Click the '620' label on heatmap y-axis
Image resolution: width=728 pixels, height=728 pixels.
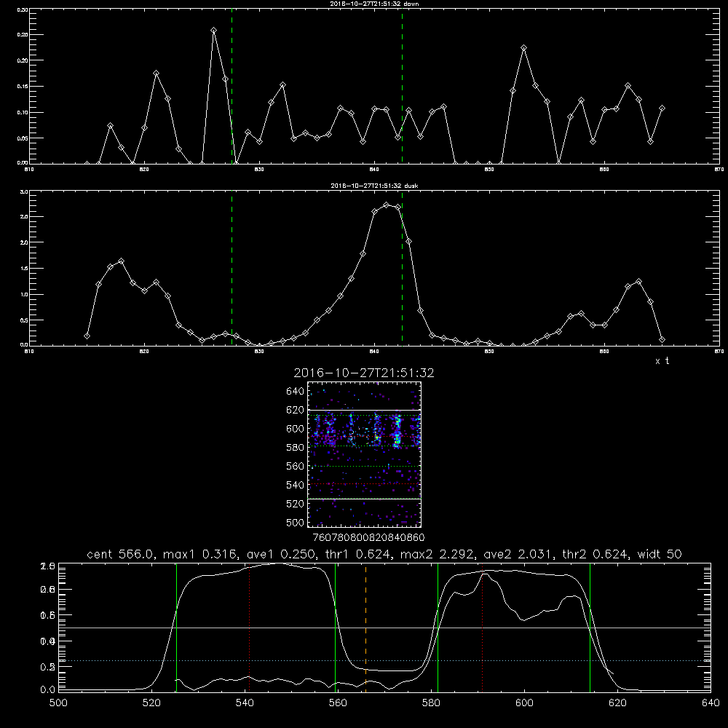(x=296, y=410)
